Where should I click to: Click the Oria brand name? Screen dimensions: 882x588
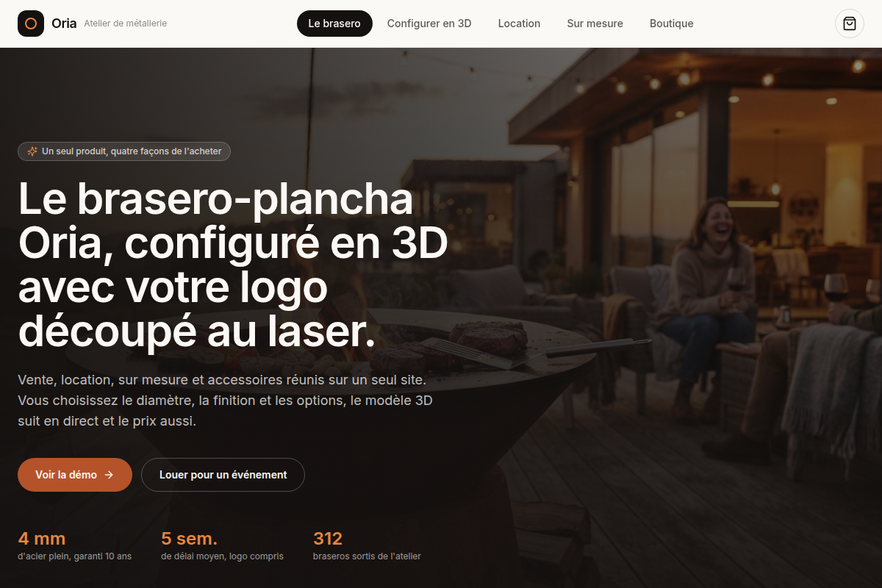(x=64, y=24)
